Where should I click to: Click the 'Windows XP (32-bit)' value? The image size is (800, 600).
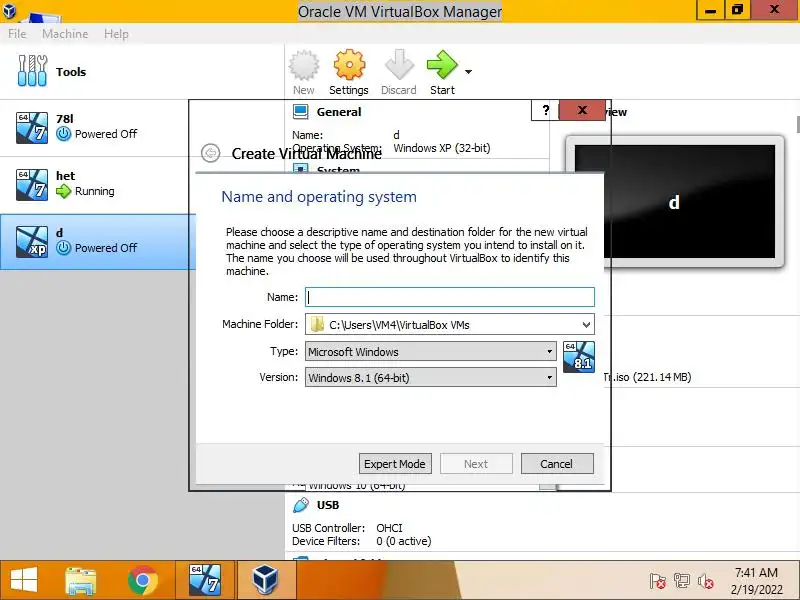[x=442, y=148]
